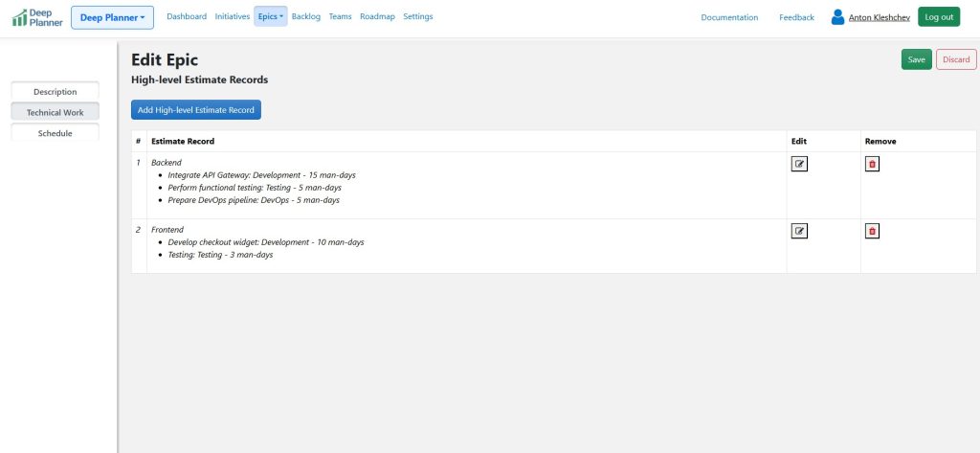The image size is (980, 453).
Task: Click the Anton Kleshchev profile link
Action: 879,17
